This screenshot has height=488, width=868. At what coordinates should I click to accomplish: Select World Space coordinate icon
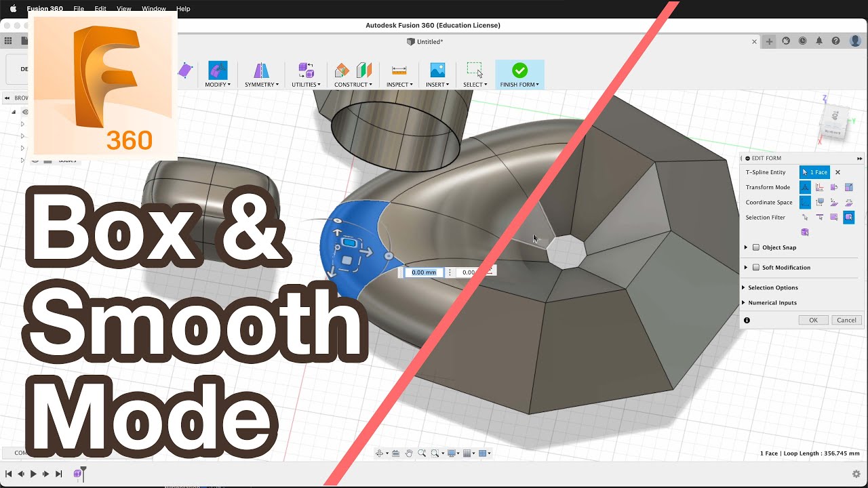[x=805, y=202]
